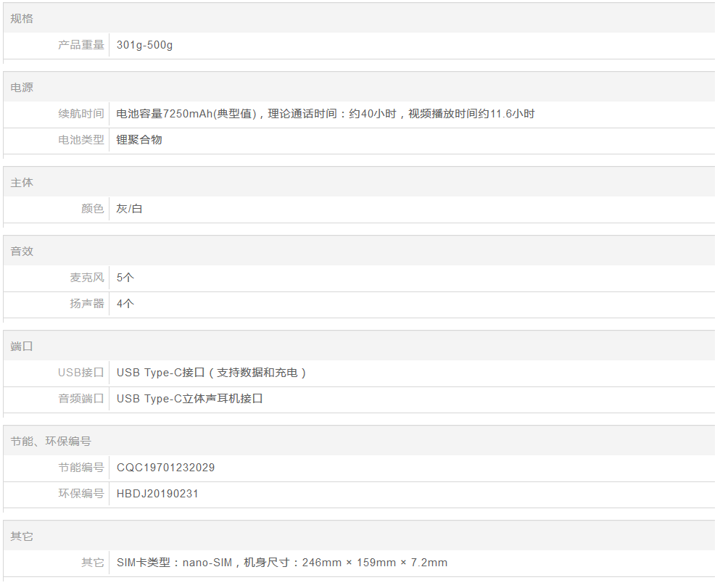
Task: Select the HBDJ20190231 environmental number
Action: [157, 494]
